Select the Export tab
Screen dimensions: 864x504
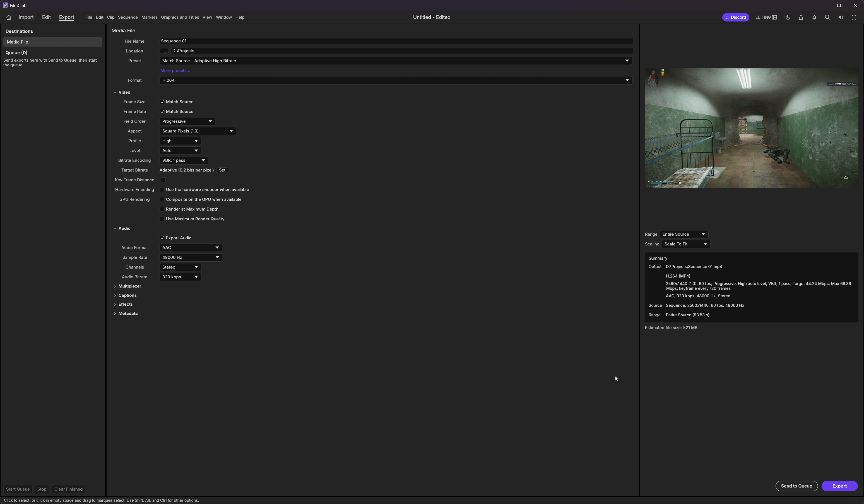[x=66, y=17]
